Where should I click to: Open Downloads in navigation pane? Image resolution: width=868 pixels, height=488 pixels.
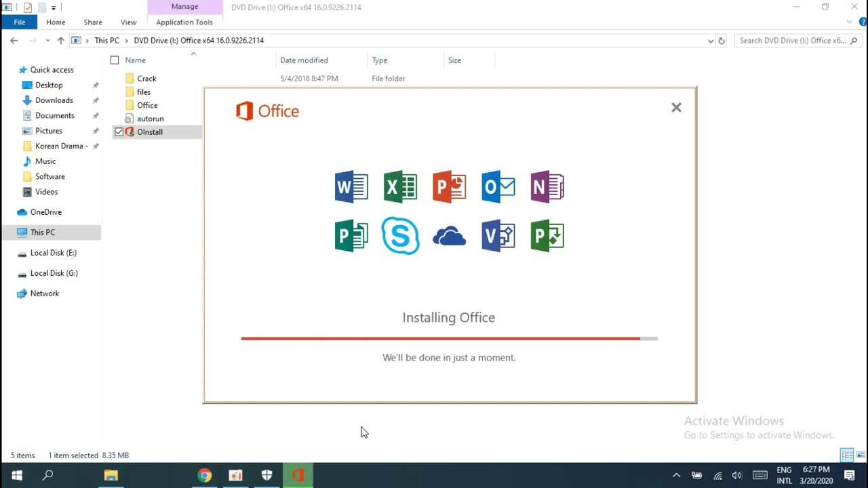pos(54,100)
